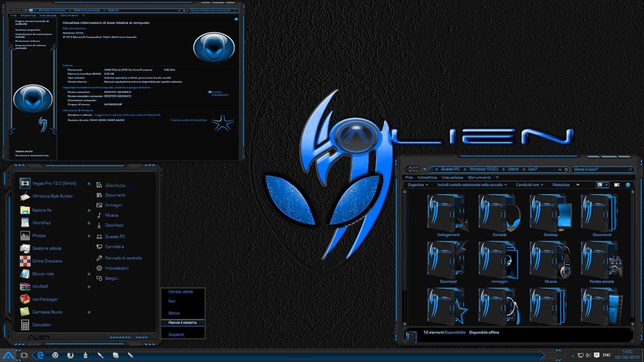
Task: Toggle the preview pane icon in Explorer
Action: point(616,185)
